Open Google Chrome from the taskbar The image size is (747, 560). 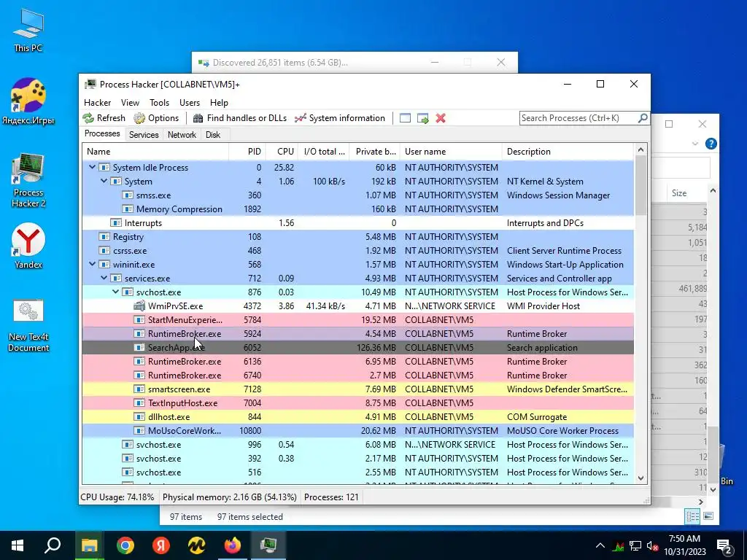[125, 545]
